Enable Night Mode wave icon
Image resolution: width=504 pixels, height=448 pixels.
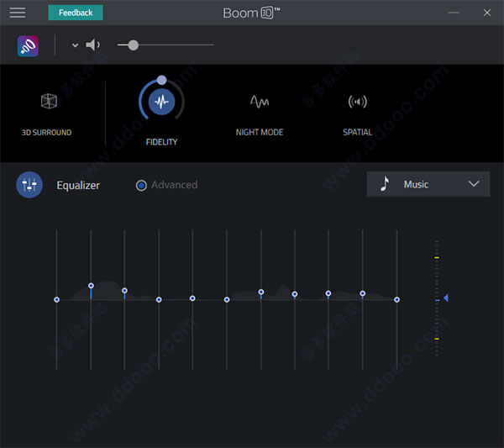pyautogui.click(x=260, y=102)
